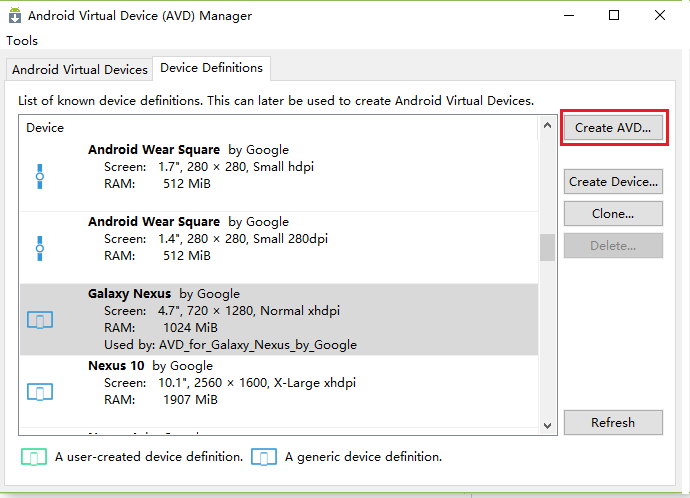This screenshot has width=690, height=498.
Task: Click the '4.7", 720 × 1280, Normal xhdpi' screen line
Action: click(x=249, y=311)
